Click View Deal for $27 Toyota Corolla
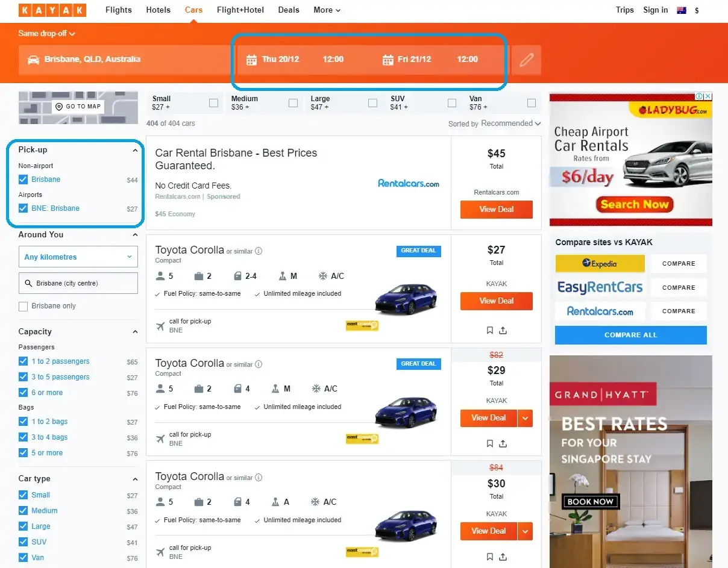This screenshot has height=568, width=728. click(x=497, y=301)
